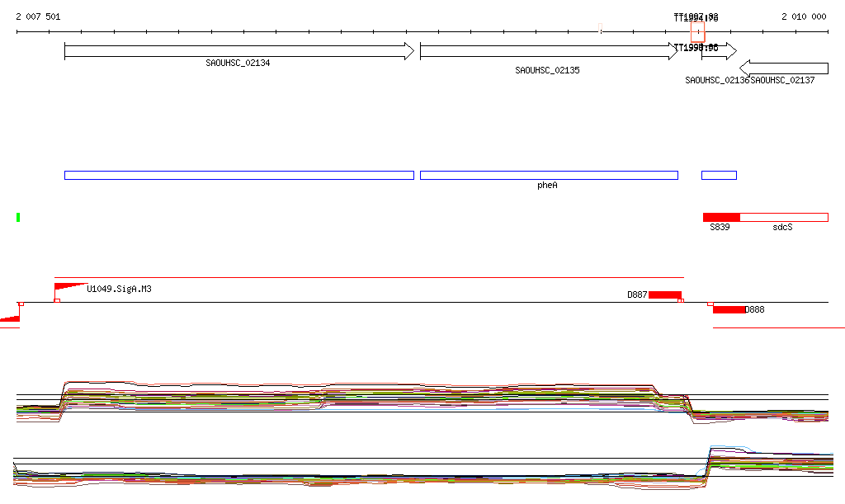Viewport: 845px width, 504px height.
Task: Select the SAOUHSC_02135 gene arrow
Action: tap(548, 51)
